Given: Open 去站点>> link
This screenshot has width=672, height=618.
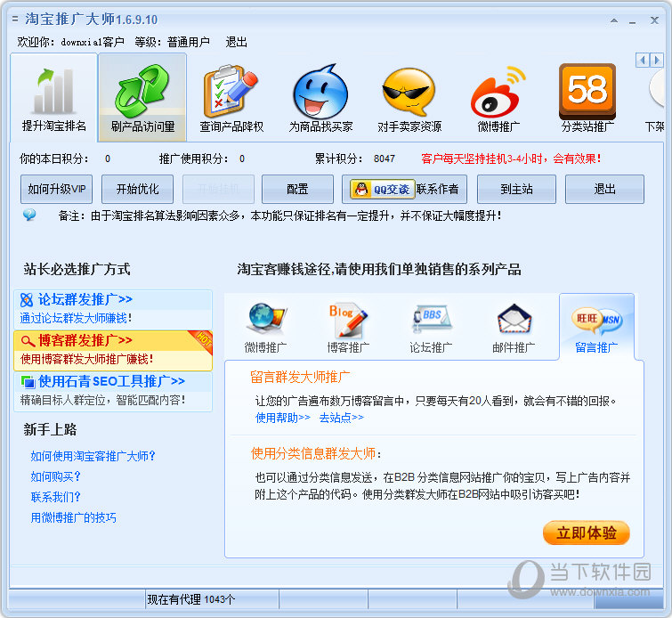Looking at the screenshot, I should 342,418.
